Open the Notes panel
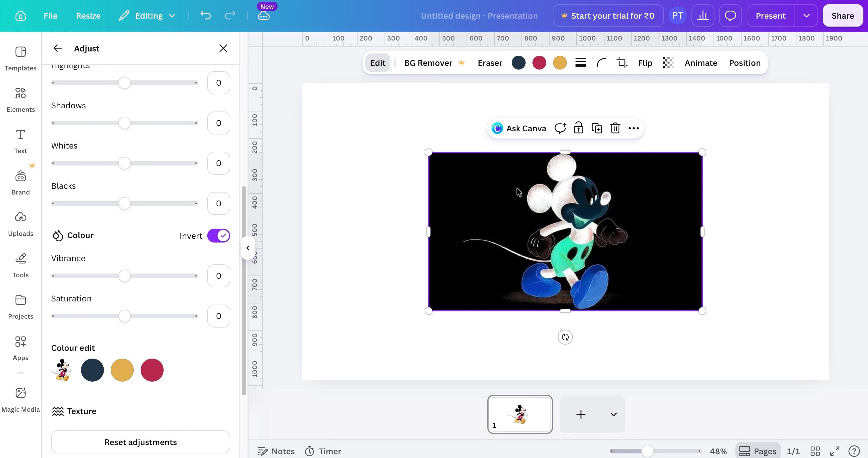 coord(276,451)
